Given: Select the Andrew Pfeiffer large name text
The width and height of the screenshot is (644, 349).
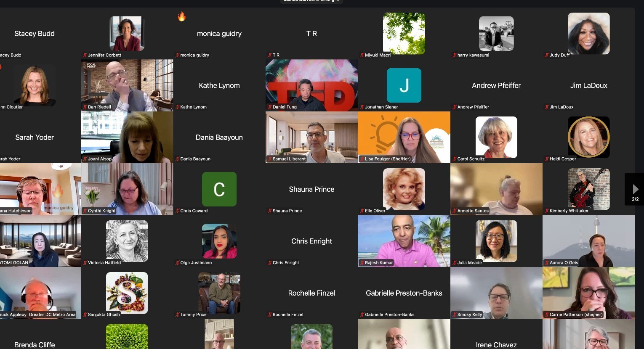Looking at the screenshot, I should click(x=496, y=85).
